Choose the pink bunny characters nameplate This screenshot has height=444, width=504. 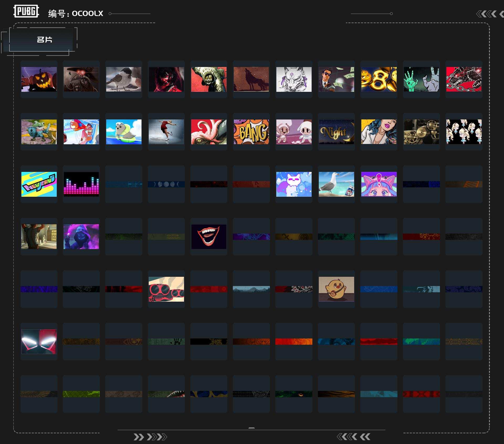tap(294, 132)
